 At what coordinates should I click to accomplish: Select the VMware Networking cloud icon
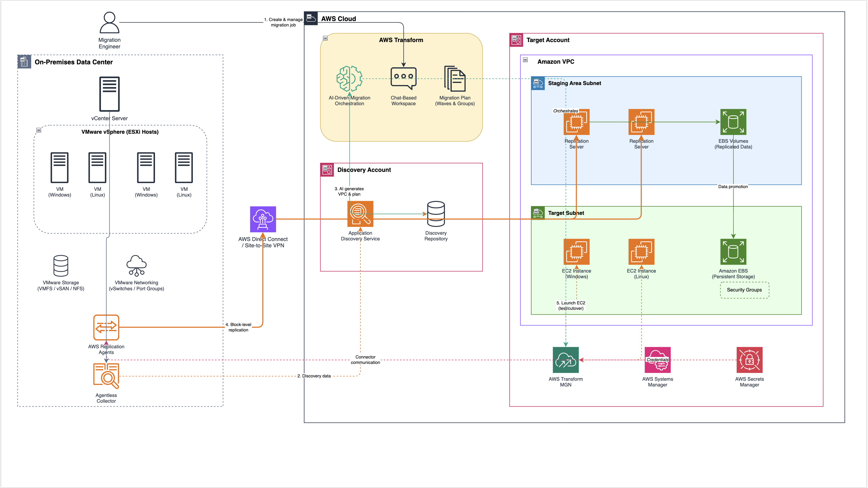(x=136, y=266)
